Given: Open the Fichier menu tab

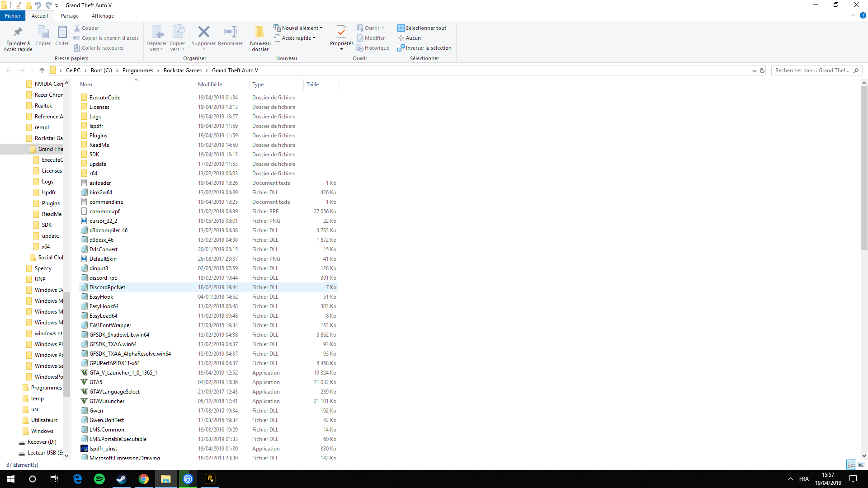Looking at the screenshot, I should (13, 16).
